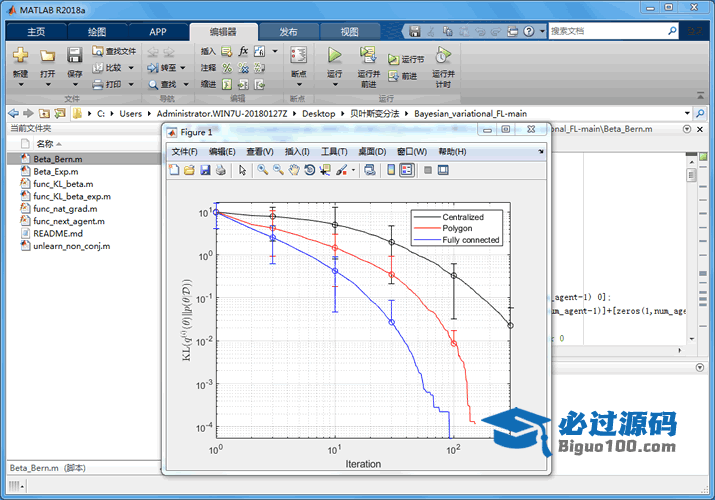Click Show Plot Tools and Dock icon
The width and height of the screenshot is (715, 500).
(443, 170)
